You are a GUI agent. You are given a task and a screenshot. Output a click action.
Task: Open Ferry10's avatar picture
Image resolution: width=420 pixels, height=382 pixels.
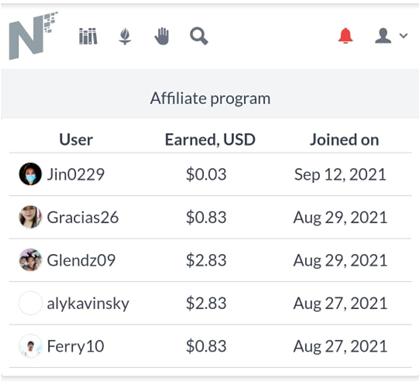point(30,346)
